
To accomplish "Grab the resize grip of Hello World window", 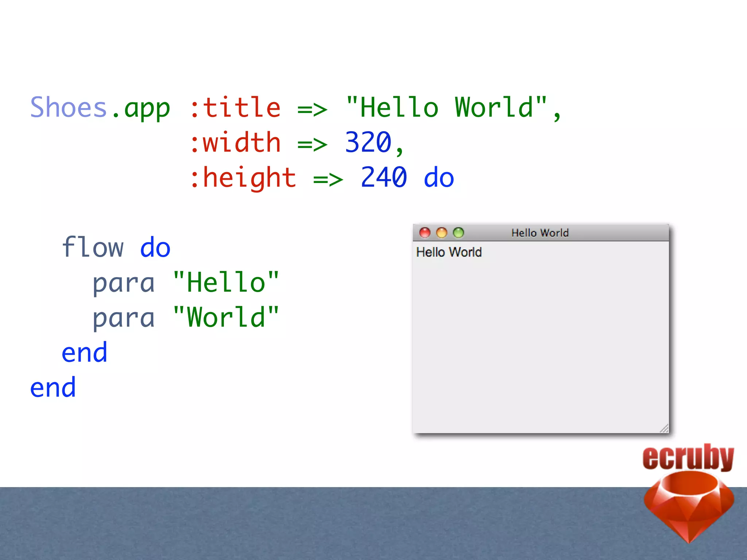I will coord(664,428).
